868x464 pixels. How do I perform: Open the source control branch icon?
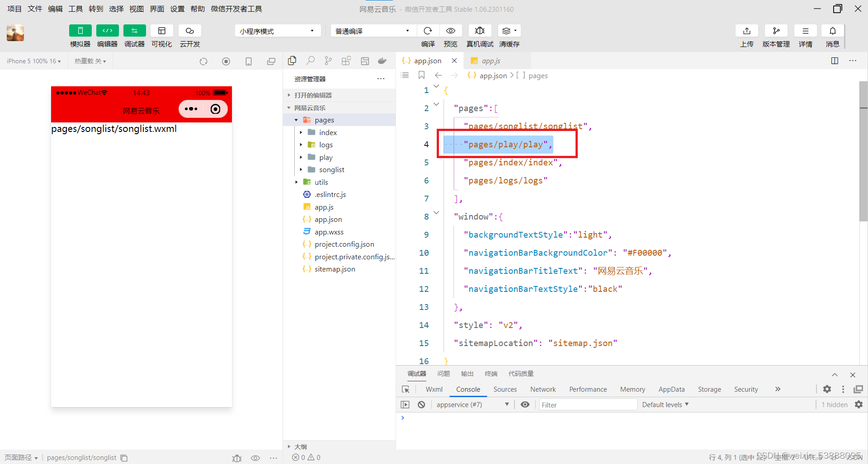pos(328,61)
